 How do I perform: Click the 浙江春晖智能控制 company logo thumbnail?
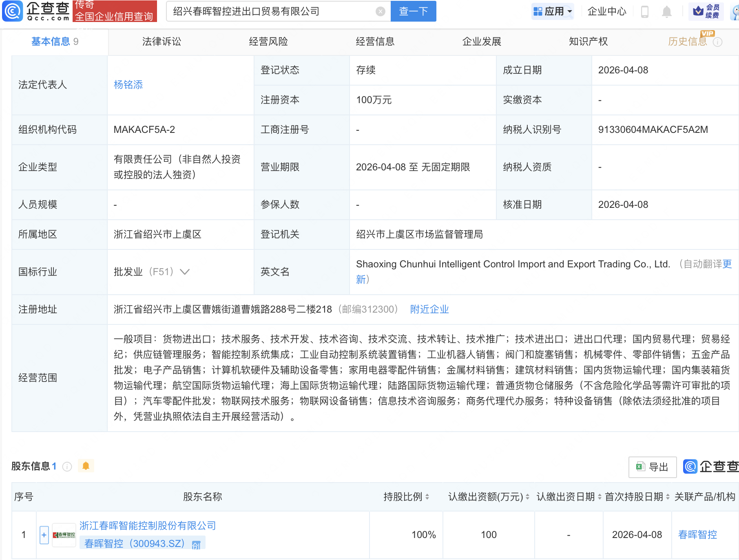64,535
